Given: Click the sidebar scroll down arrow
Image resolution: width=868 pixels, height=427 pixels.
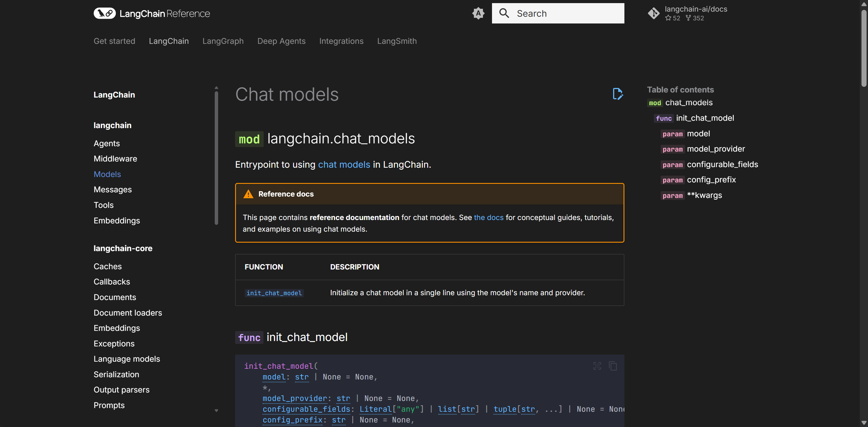Looking at the screenshot, I should click(216, 411).
